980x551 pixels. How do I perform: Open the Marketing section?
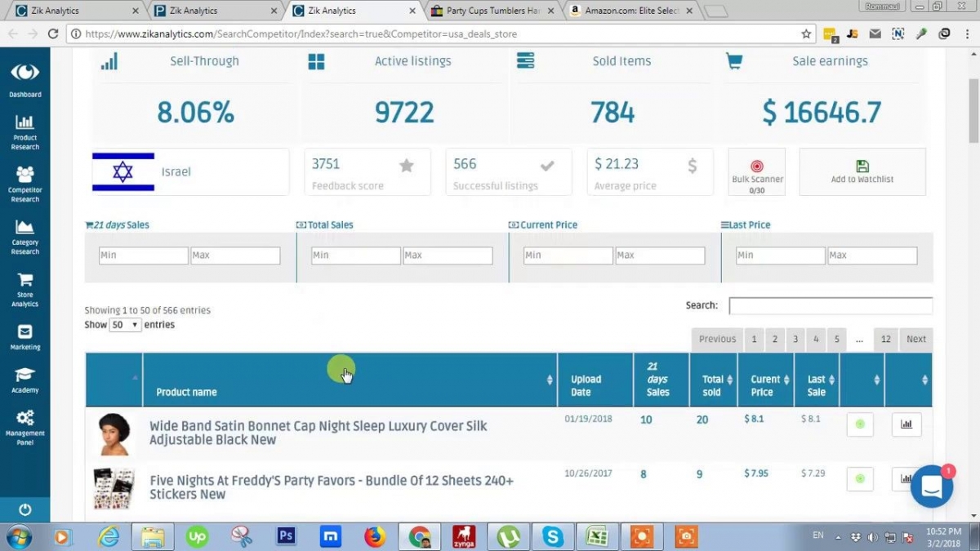(x=24, y=337)
